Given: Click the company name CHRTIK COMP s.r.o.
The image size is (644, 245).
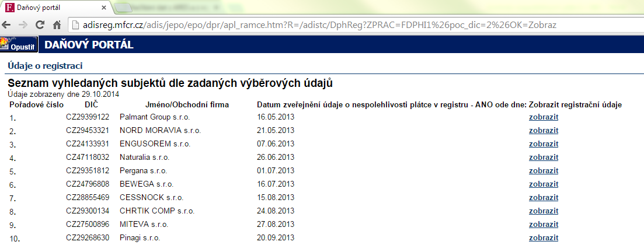Looking at the screenshot, I should (157, 211).
